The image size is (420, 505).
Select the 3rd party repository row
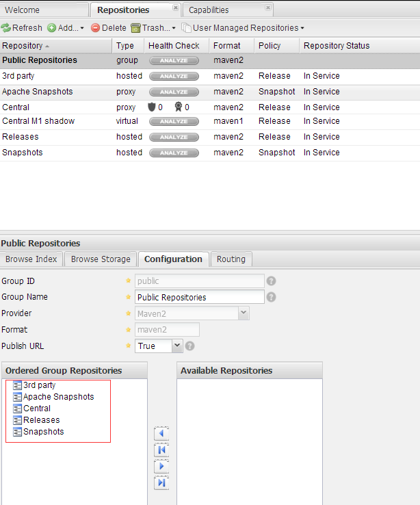coord(210,76)
